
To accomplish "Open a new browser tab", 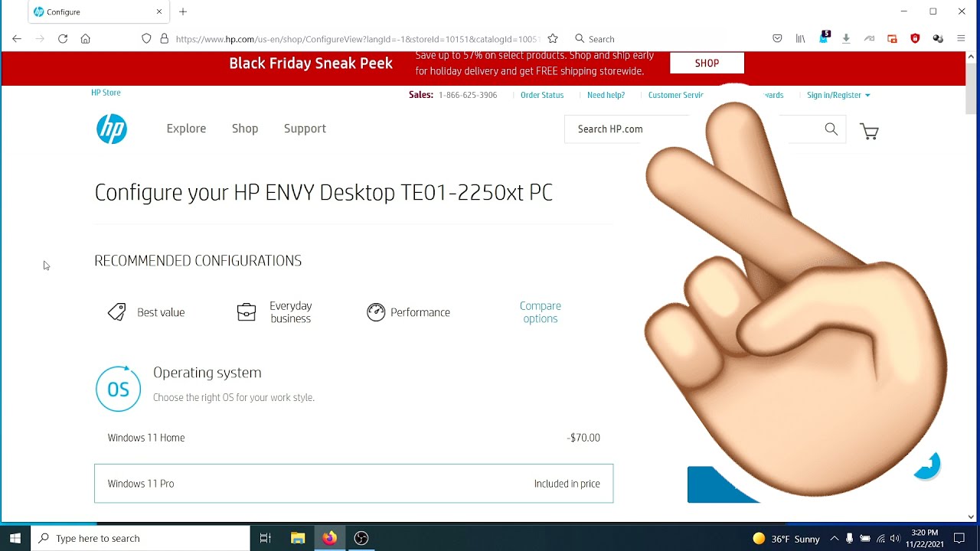I will (183, 11).
